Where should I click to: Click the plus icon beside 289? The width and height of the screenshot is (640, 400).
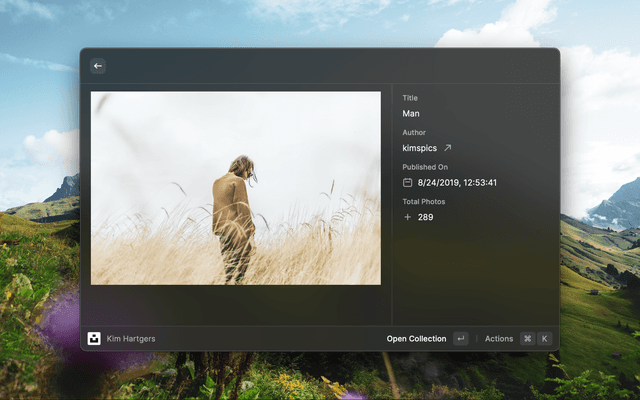(408, 217)
